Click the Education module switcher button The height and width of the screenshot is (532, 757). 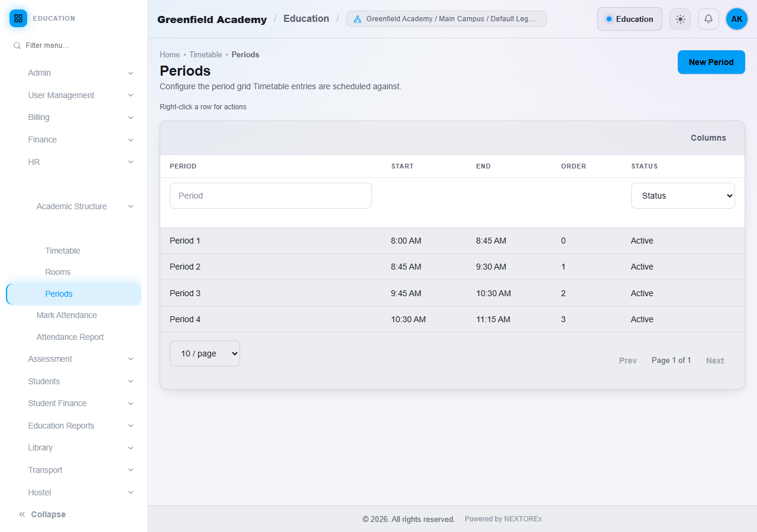[x=630, y=19]
